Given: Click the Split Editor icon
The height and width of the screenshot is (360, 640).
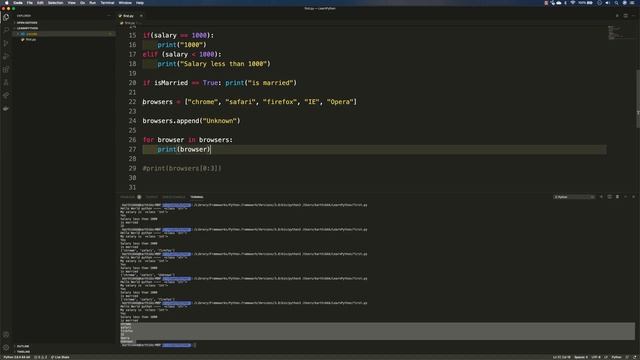Looking at the screenshot, I should click(625, 16).
